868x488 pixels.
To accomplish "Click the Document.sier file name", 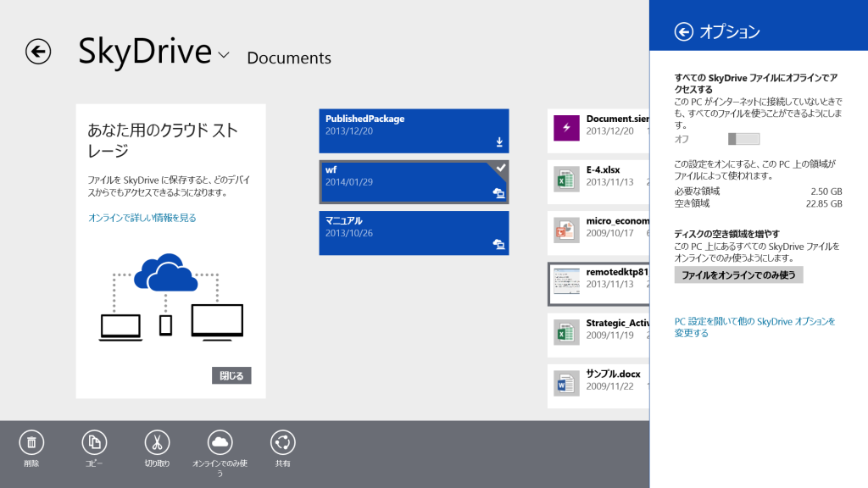I will click(617, 119).
